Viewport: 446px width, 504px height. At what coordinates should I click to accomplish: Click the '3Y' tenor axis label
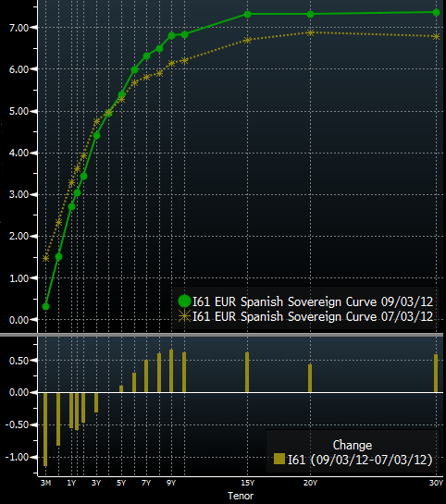tap(96, 483)
